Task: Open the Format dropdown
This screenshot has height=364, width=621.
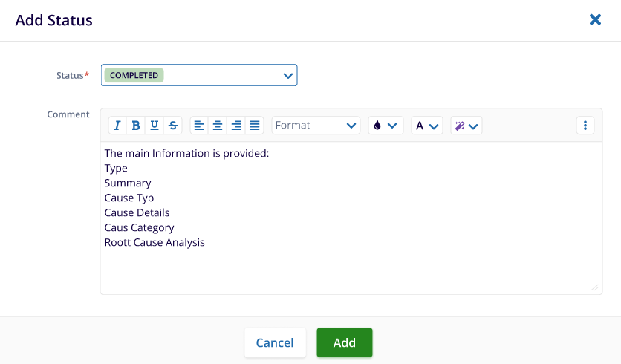Action: point(316,126)
